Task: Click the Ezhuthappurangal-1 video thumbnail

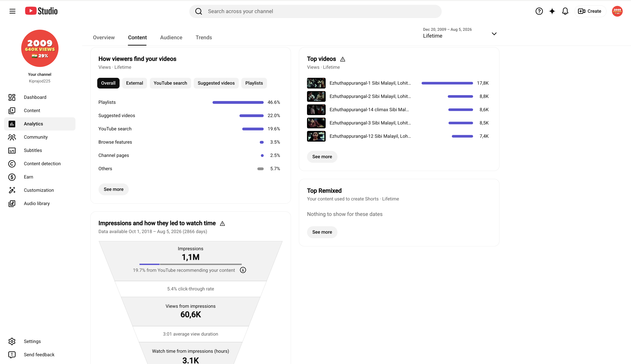Action: coord(316,83)
